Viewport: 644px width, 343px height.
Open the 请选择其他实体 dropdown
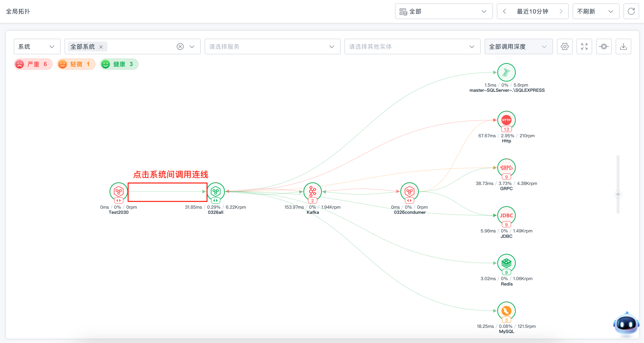pyautogui.click(x=412, y=46)
